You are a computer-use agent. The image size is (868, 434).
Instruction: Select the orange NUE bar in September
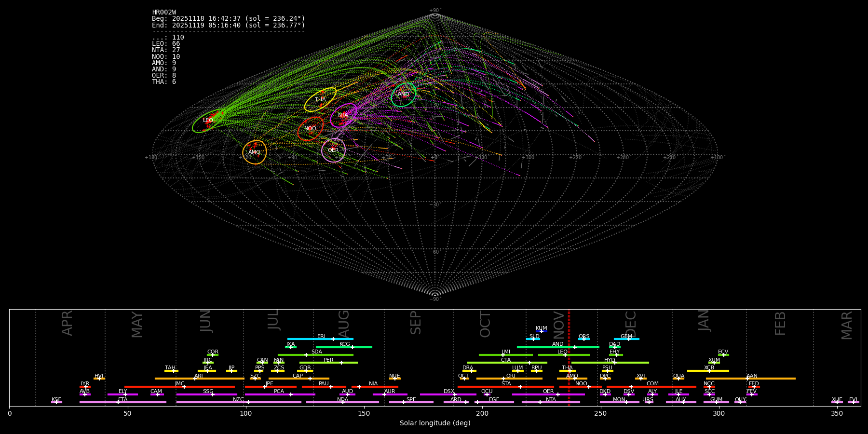point(394,379)
